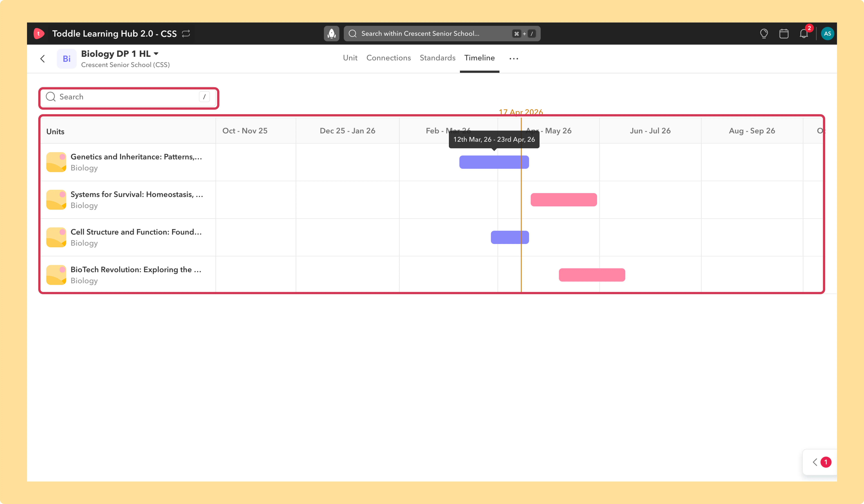Switch to the Unit tab
Viewport: 864px width, 504px height.
tap(350, 58)
